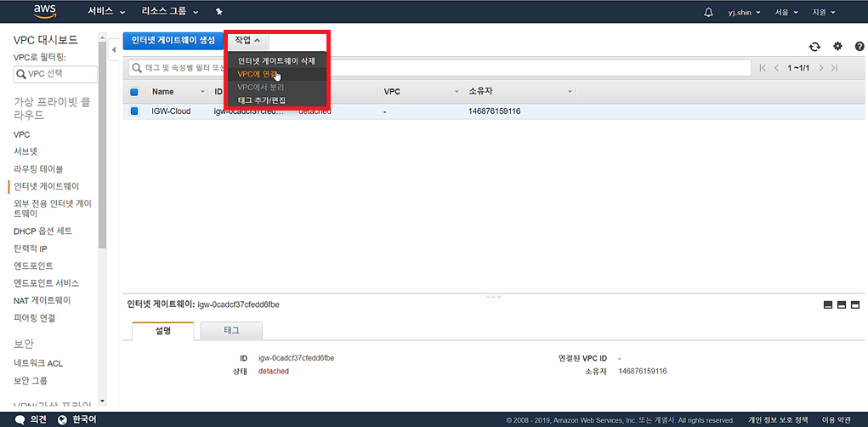Click the globe language icon
The height and width of the screenshot is (427, 868).
click(x=63, y=419)
